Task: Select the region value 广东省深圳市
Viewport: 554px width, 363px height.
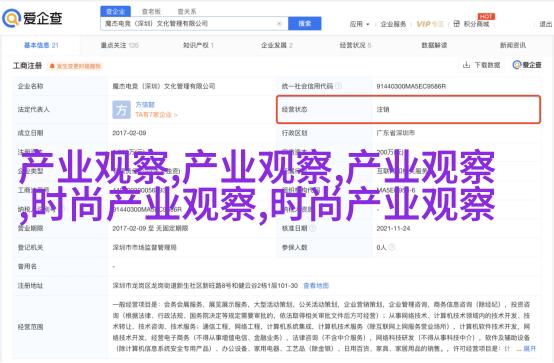Action: coord(395,133)
